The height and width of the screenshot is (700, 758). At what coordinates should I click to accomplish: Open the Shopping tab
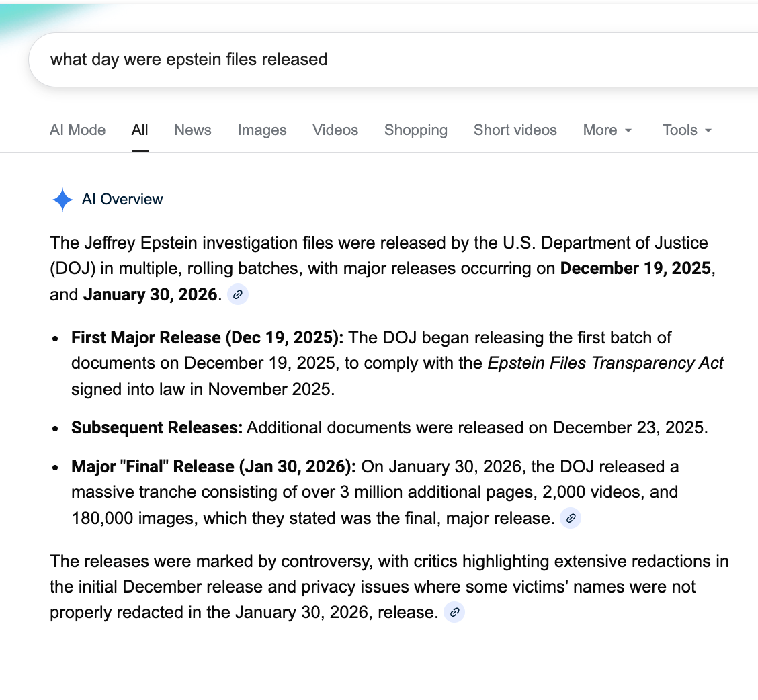(x=416, y=130)
